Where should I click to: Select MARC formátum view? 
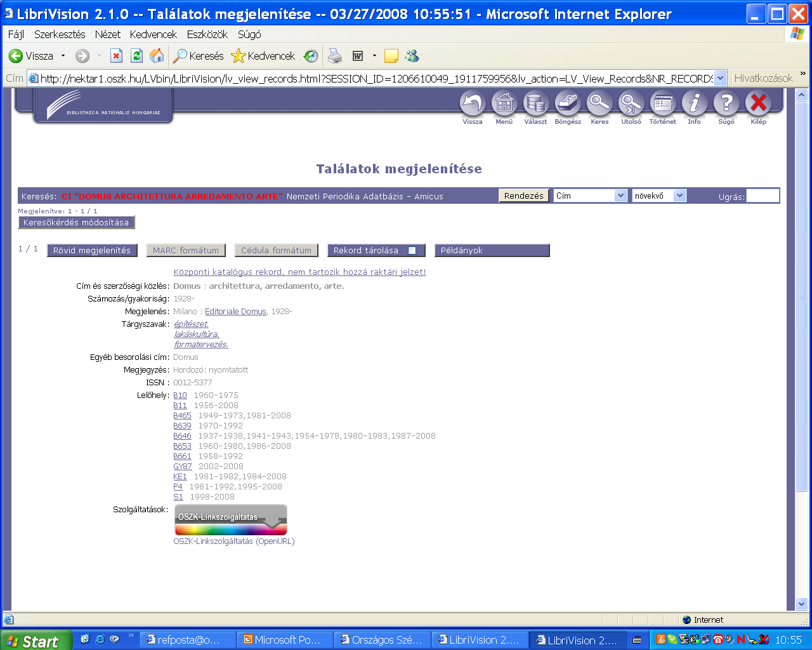coord(186,250)
